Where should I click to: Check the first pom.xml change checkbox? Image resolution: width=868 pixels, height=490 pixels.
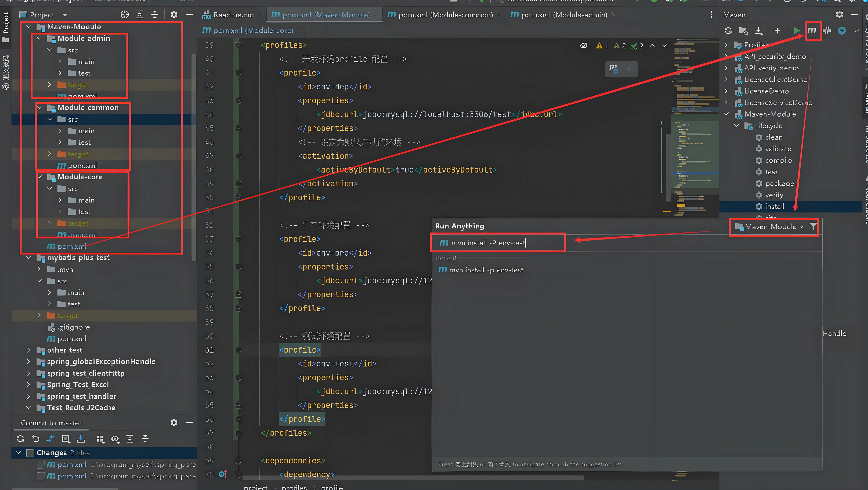[40, 465]
